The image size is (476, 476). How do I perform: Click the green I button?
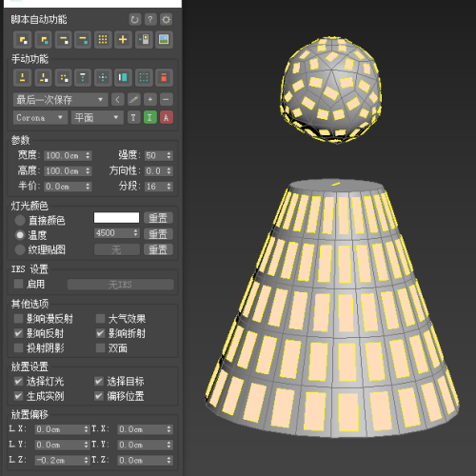(150, 117)
